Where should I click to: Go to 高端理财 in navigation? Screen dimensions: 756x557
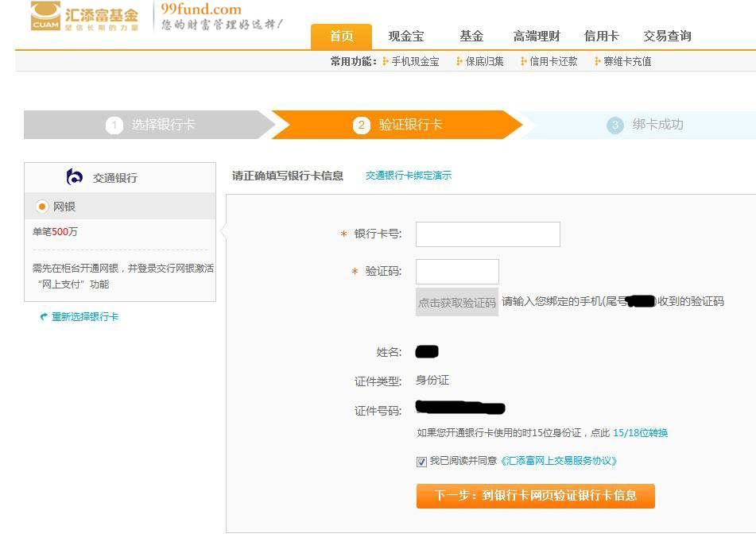[537, 37]
